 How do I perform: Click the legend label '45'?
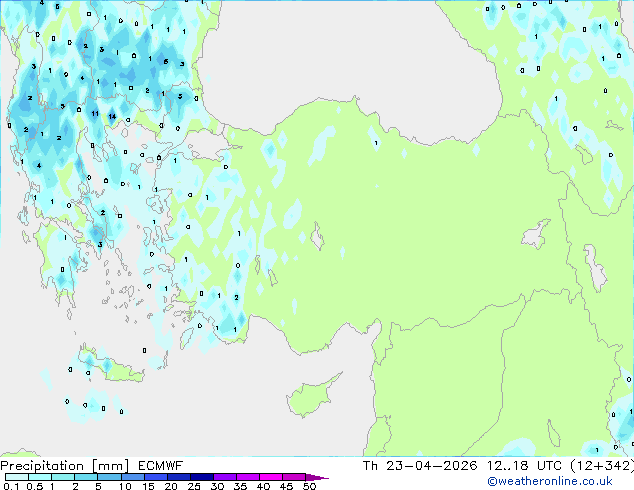286,486
